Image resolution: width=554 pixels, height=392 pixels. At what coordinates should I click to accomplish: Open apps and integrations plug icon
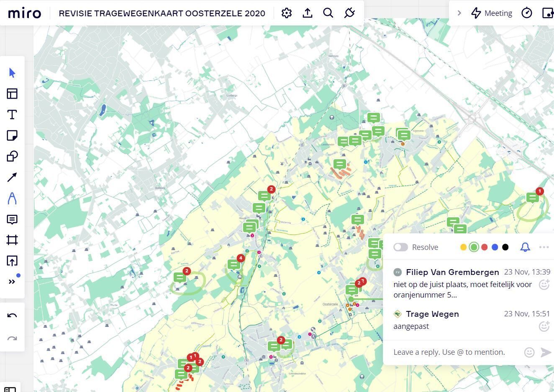coord(350,13)
